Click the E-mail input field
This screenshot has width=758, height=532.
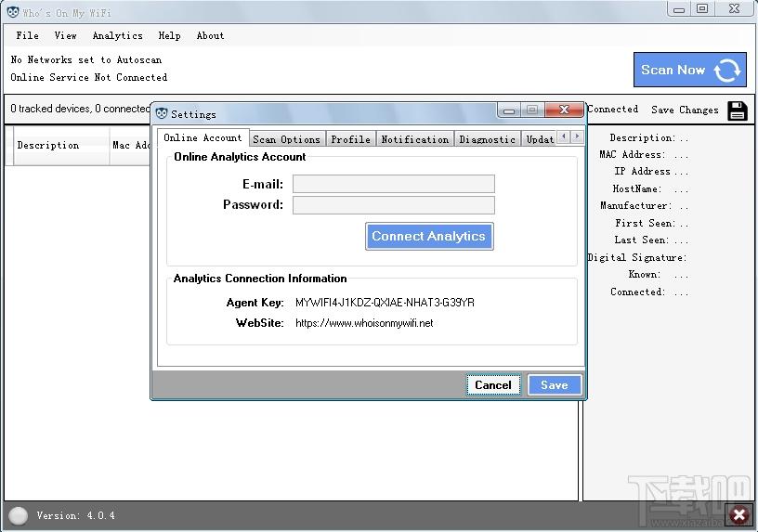tap(394, 184)
